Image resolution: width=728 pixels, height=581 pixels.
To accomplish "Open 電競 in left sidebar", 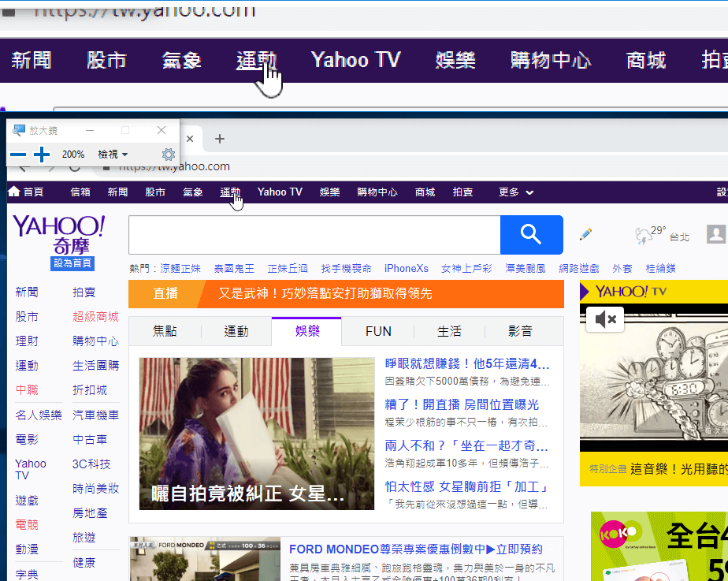I will 27,525.
